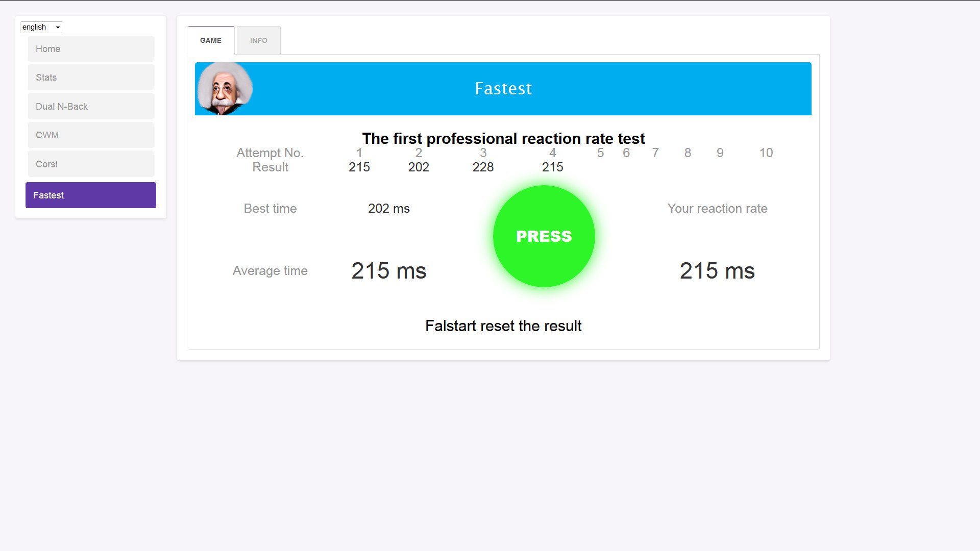980x551 pixels.
Task: Click the blue Fastest header banner
Action: click(x=503, y=89)
